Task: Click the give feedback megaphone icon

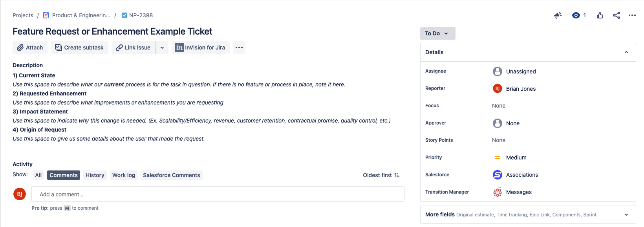Action: (558, 15)
